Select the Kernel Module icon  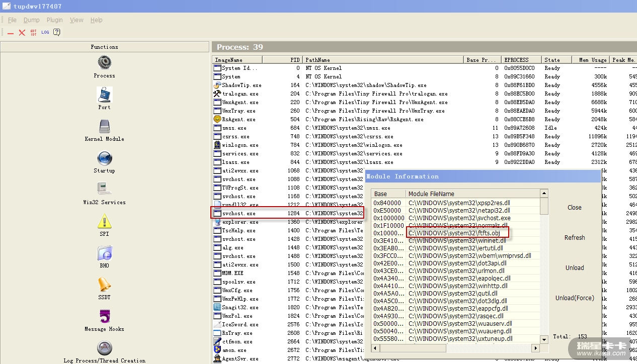[104, 126]
